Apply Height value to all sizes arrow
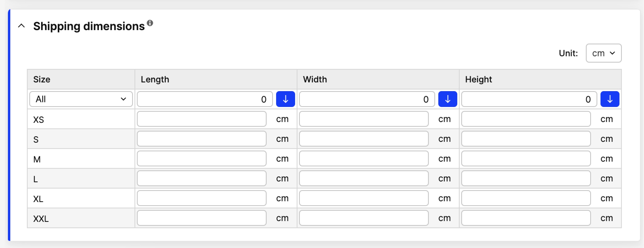The image size is (644, 248). (610, 99)
